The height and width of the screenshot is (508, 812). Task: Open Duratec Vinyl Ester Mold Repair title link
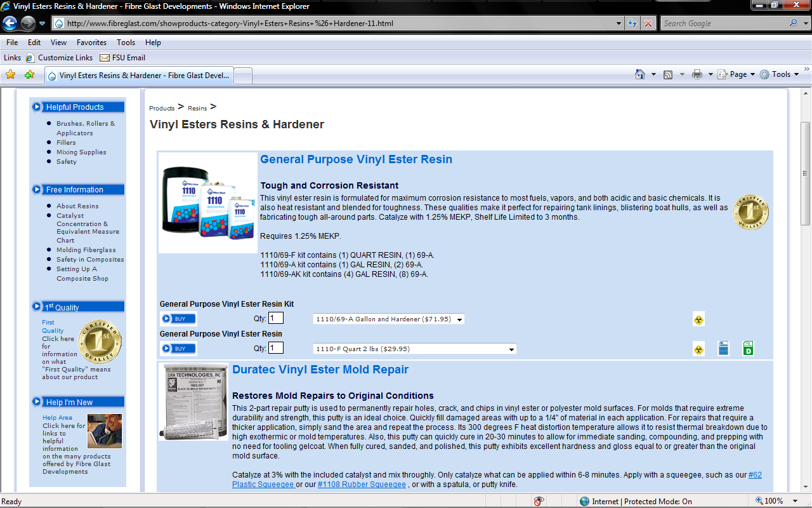coord(320,370)
